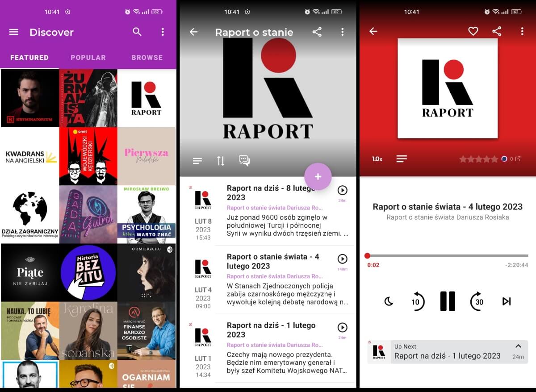Viewport: 536px width, 392px height.
Task: Switch to the POPULAR tab
Action: click(88, 58)
